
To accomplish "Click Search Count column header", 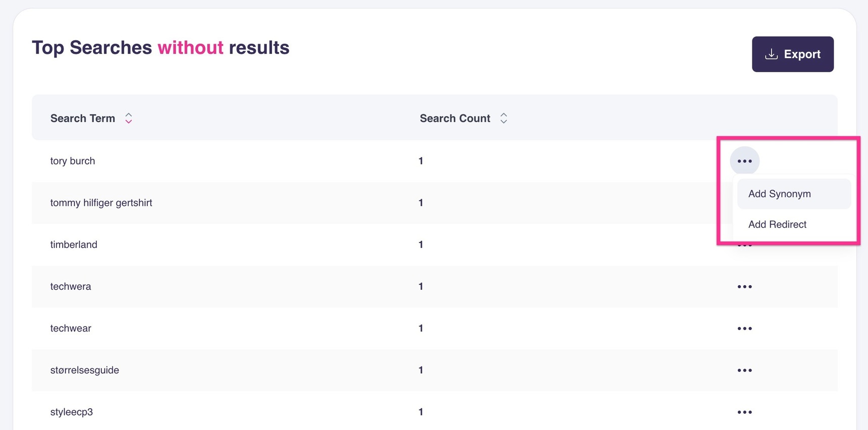I will (455, 118).
